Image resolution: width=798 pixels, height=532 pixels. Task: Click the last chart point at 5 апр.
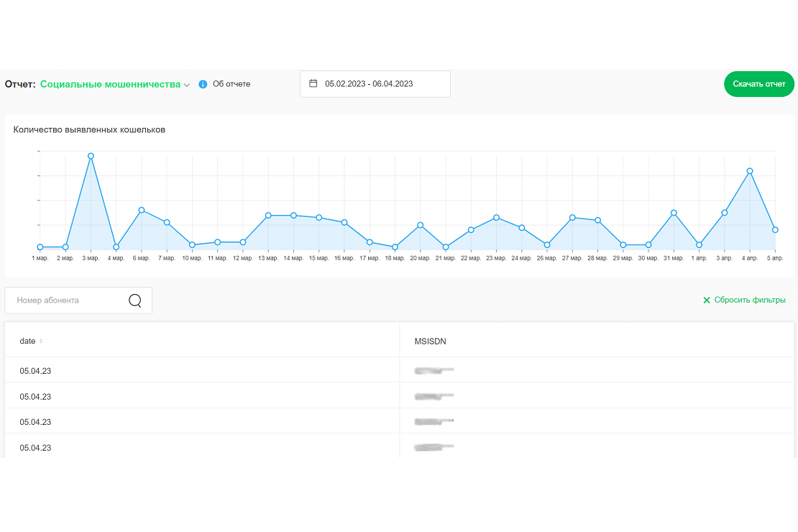(x=775, y=230)
